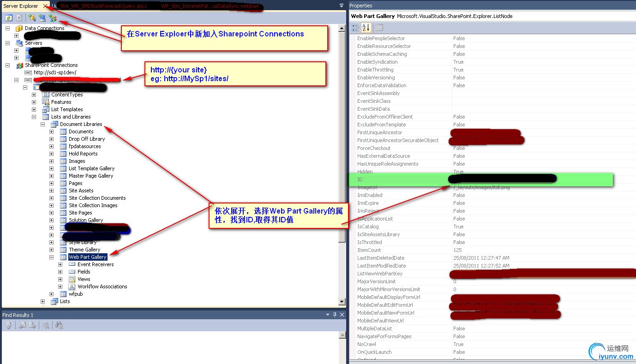Switch to the Server Explorer tab
This screenshot has height=364, width=636.
pos(21,6)
